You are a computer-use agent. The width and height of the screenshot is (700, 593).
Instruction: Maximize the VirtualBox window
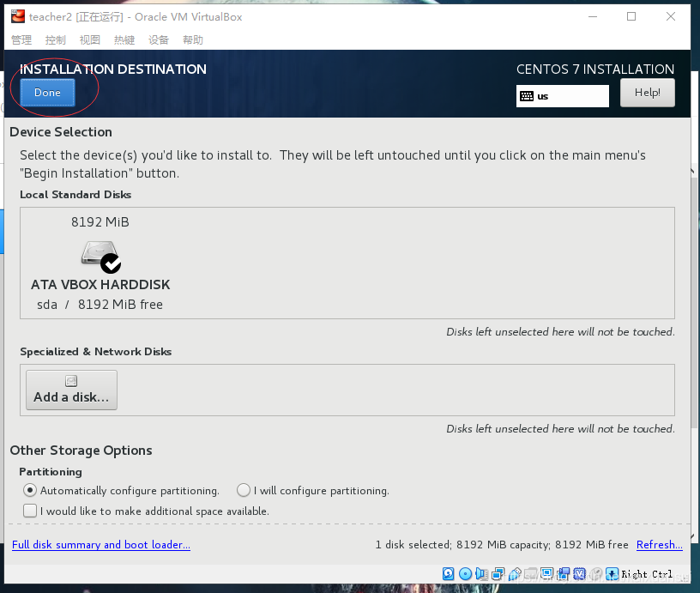(631, 16)
